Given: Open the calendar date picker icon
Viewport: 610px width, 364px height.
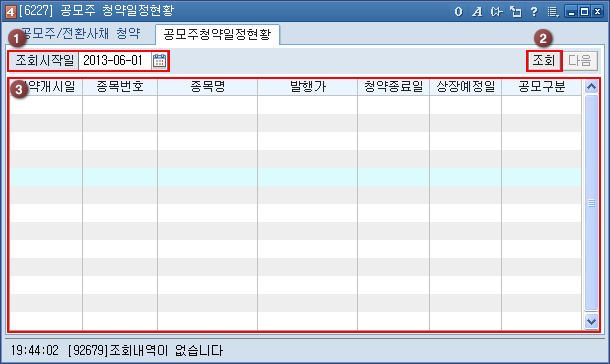Looking at the screenshot, I should [x=160, y=61].
